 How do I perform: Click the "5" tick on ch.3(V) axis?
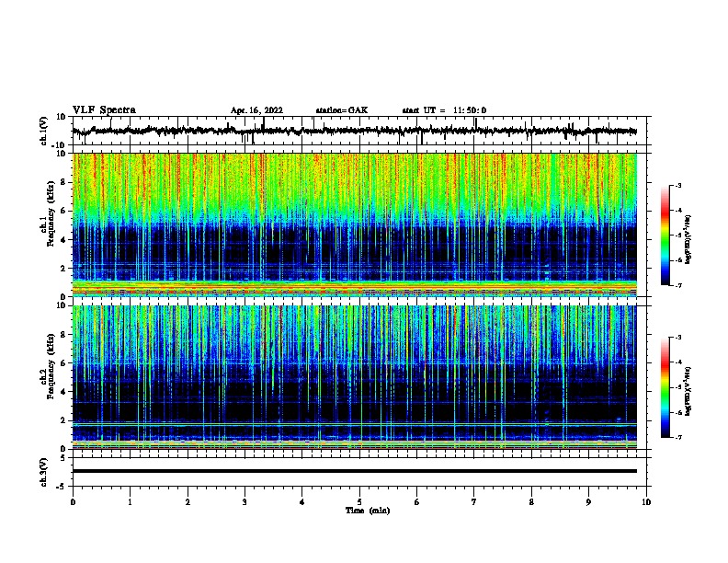coord(64,458)
